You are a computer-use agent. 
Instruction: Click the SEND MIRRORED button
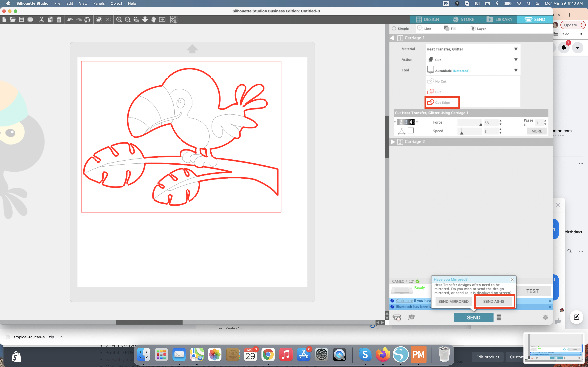453,301
